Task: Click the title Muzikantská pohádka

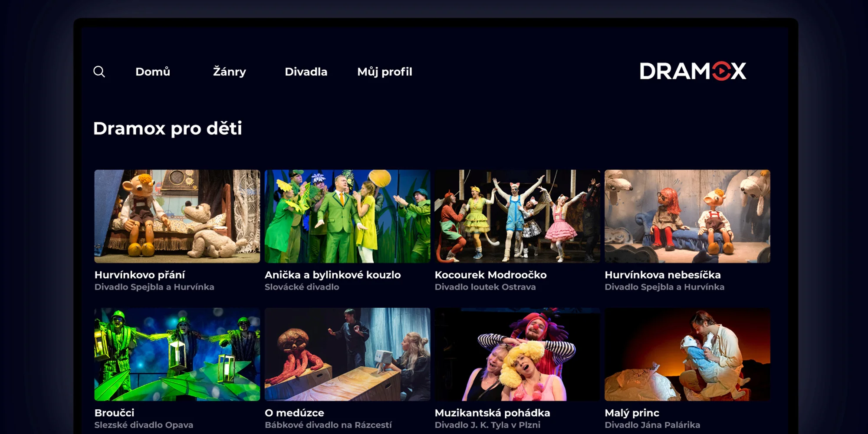Action: click(493, 413)
